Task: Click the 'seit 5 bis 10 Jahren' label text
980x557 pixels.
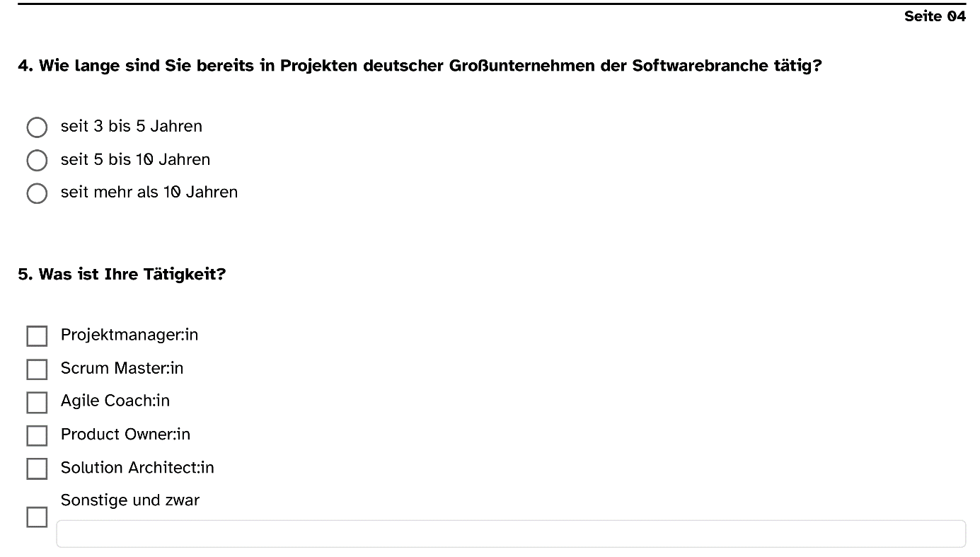Action: tap(135, 159)
